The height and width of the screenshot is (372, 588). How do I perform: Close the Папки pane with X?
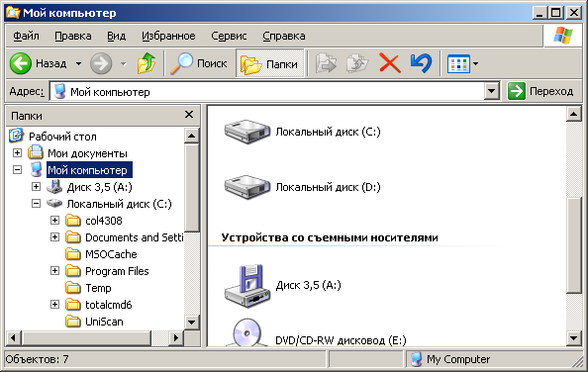tap(189, 115)
